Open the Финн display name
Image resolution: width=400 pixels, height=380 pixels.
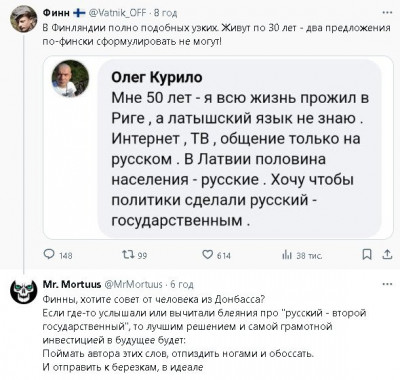(x=56, y=13)
